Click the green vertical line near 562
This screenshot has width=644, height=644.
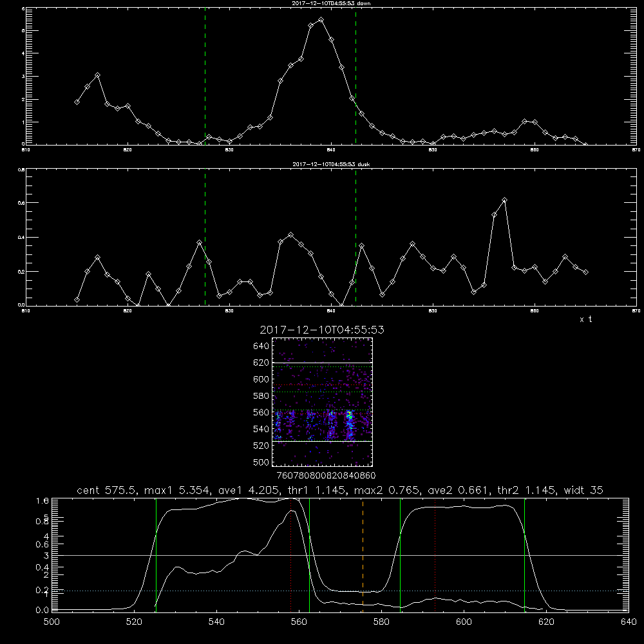(x=309, y=554)
